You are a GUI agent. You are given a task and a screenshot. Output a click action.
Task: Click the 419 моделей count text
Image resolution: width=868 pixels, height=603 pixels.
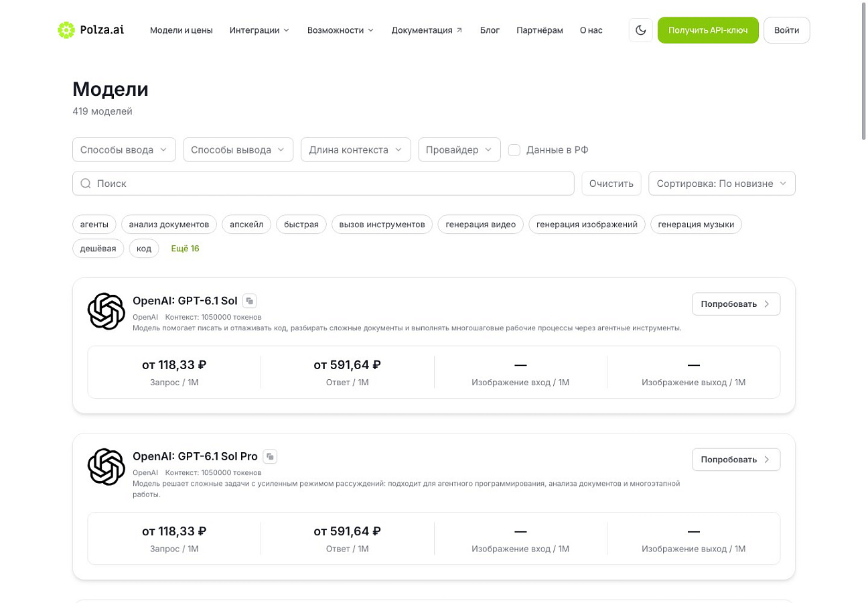tap(102, 111)
